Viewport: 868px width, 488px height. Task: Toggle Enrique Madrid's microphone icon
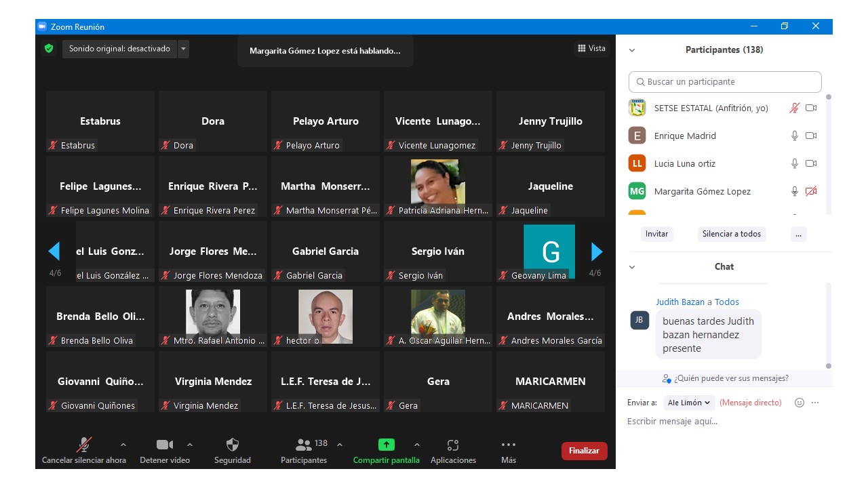pyautogui.click(x=795, y=136)
